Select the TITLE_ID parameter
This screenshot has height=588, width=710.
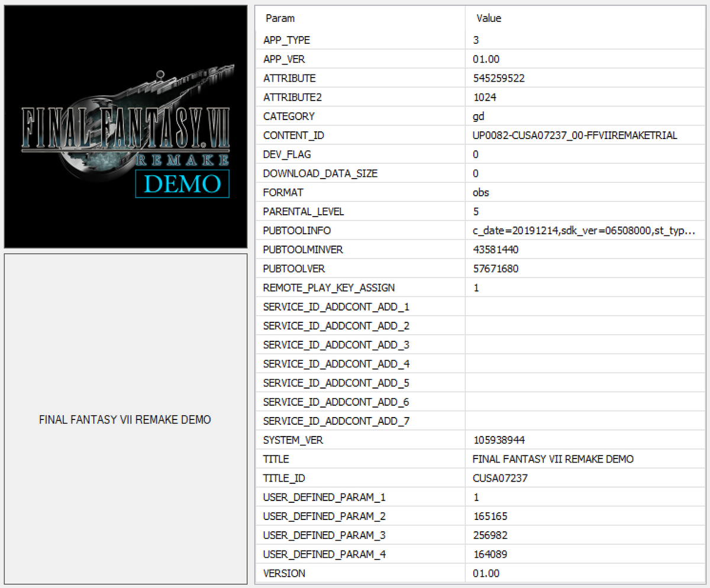tap(284, 478)
